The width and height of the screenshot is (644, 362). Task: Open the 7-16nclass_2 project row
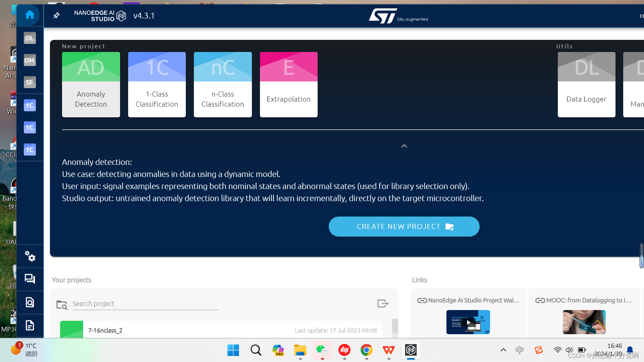point(221,329)
